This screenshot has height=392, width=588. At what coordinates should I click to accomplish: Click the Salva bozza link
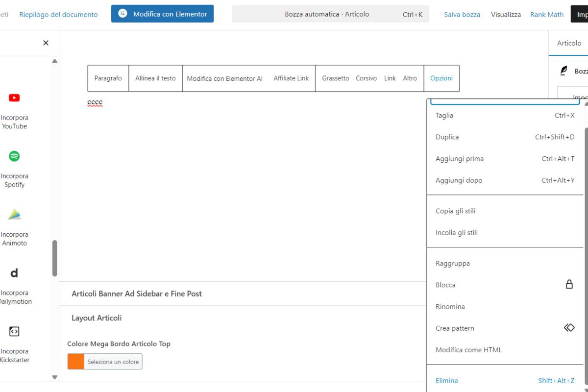[462, 14]
